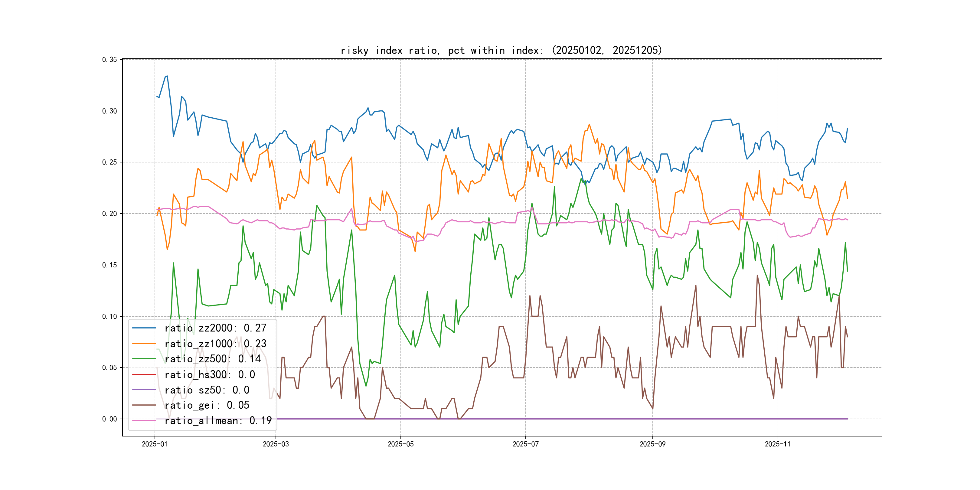The height and width of the screenshot is (490, 980).
Task: Select the 'ratio_zz1000: 0.23' legend label
Action: click(x=215, y=344)
